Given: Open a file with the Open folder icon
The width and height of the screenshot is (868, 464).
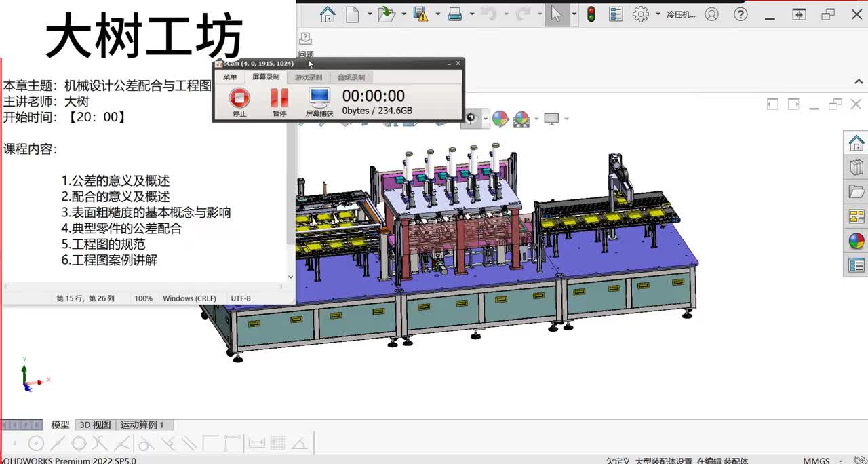Looking at the screenshot, I should (387, 14).
